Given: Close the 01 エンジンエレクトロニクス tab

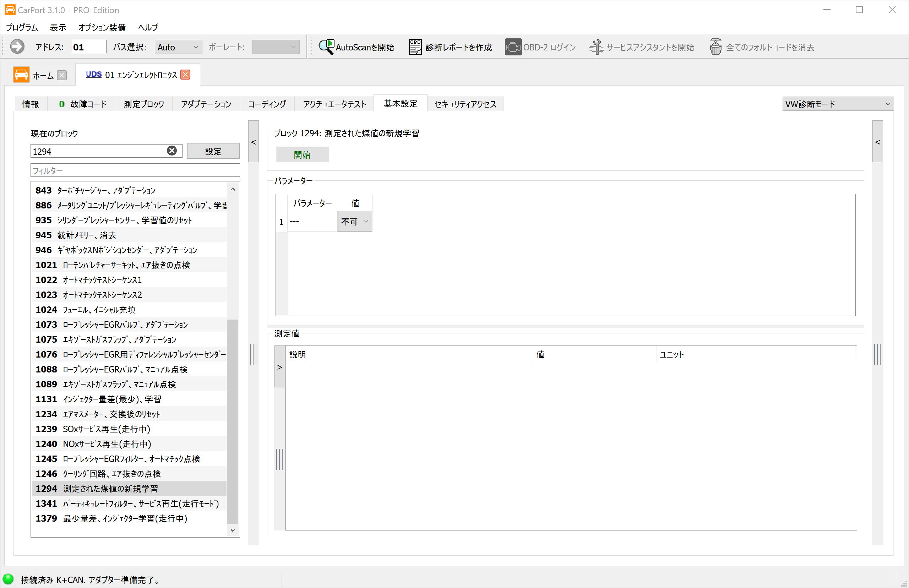Looking at the screenshot, I should pyautogui.click(x=186, y=75).
